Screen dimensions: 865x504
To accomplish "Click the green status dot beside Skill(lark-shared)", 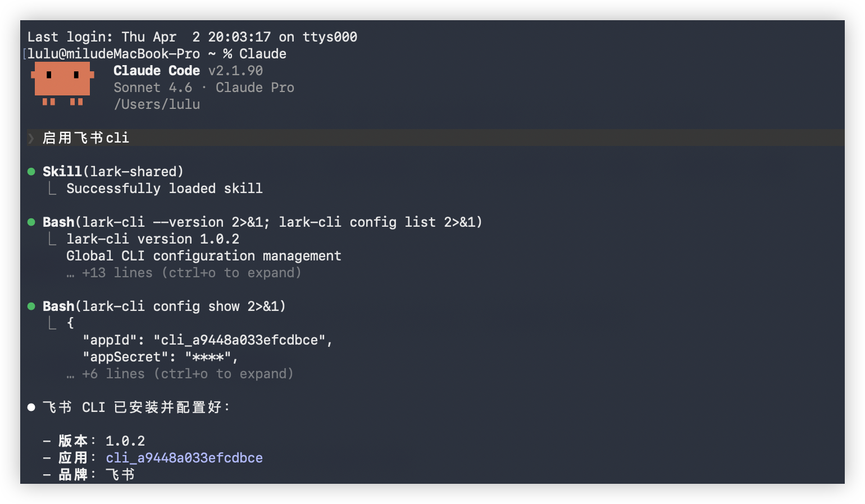I will tap(31, 172).
